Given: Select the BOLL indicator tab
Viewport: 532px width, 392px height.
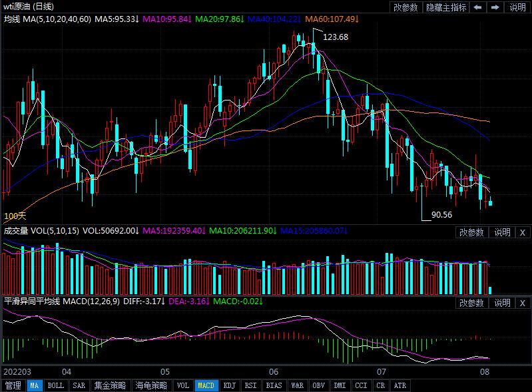Looking at the screenshot, I should (56, 385).
